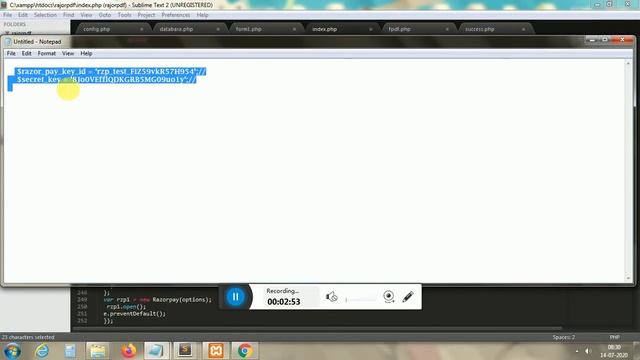Close the config.php tab
This screenshot has width=640, height=360.
(142, 29)
